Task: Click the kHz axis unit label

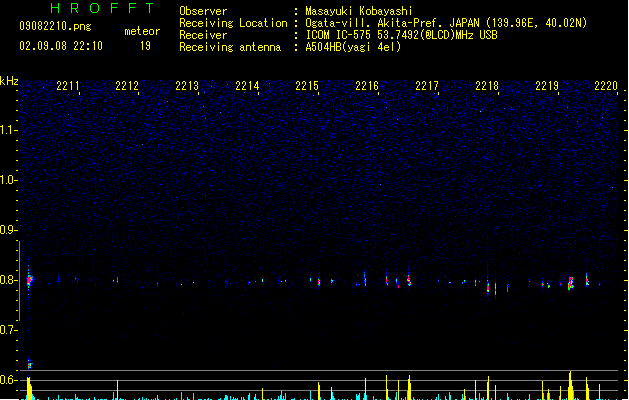Action: click(9, 81)
